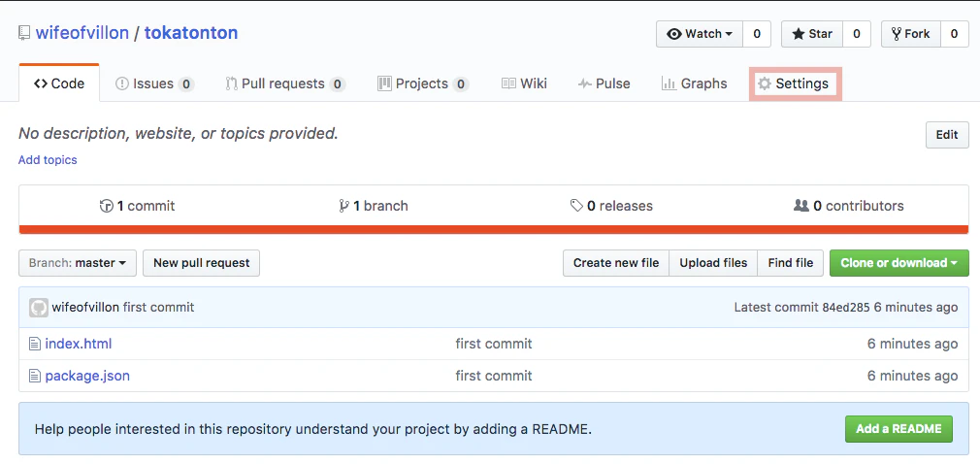Click the file icon next to index.html
Screen dimensions: 980x464
click(x=35, y=344)
